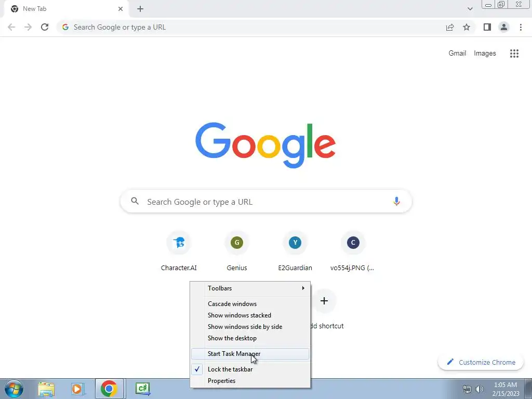Bookmark this tab with the star icon
532x399 pixels.
(467, 27)
